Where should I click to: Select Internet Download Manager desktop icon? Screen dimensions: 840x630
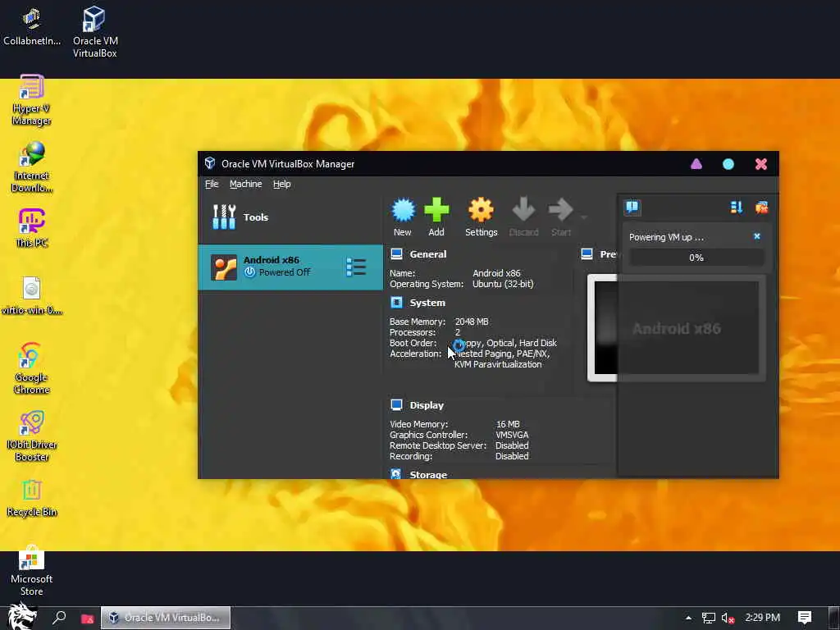point(32,167)
